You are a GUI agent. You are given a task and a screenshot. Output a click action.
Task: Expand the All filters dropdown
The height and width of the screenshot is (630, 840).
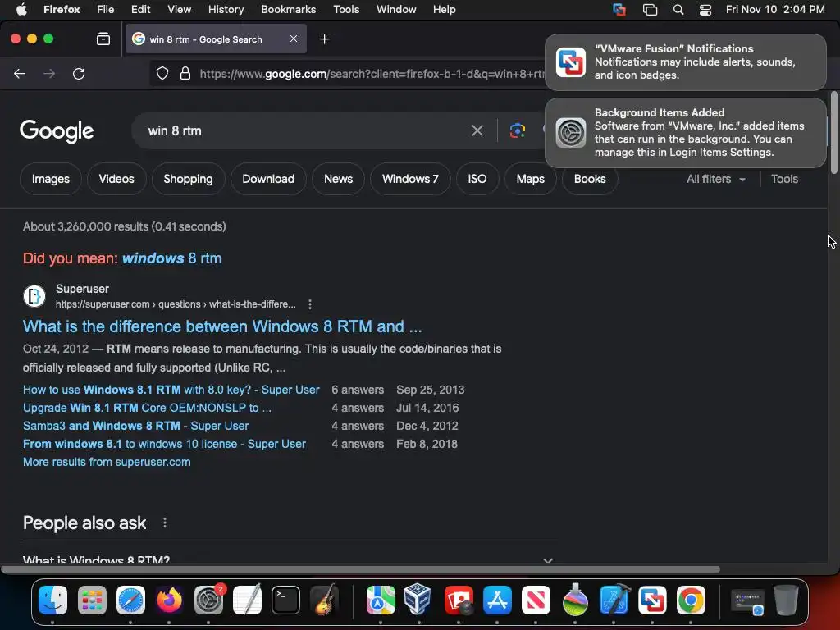(715, 179)
